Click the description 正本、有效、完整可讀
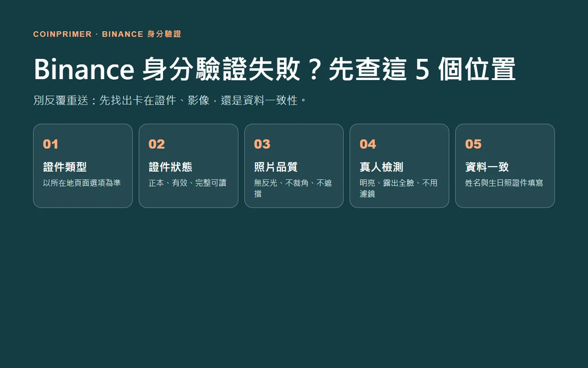 (x=187, y=183)
